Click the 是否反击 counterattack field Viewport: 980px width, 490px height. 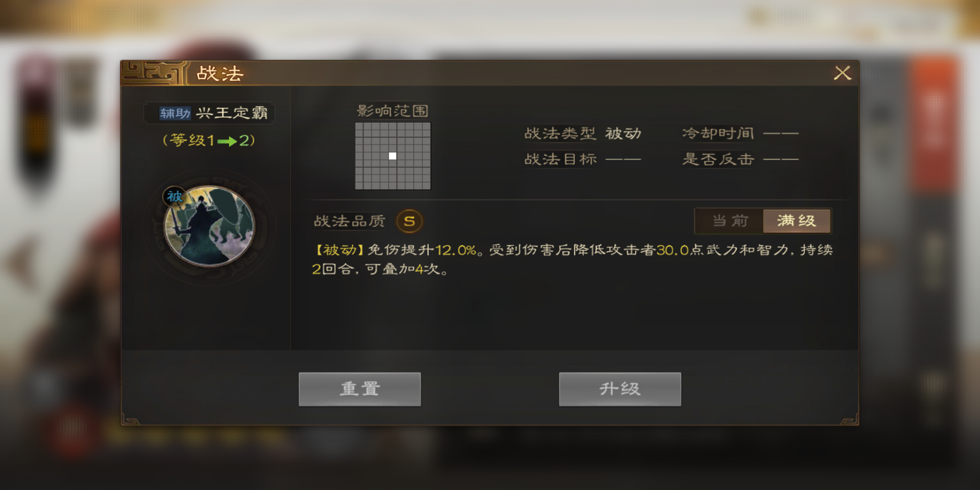pos(740,159)
